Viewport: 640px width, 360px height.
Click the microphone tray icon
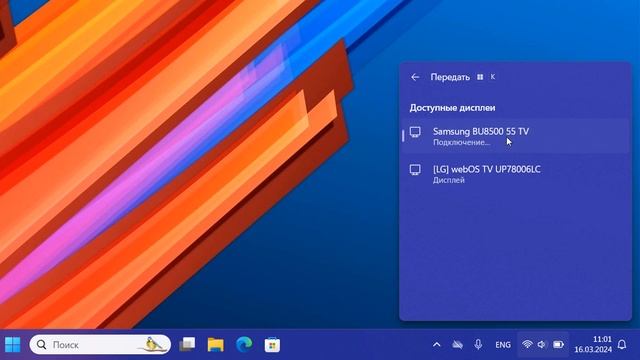[478, 345]
